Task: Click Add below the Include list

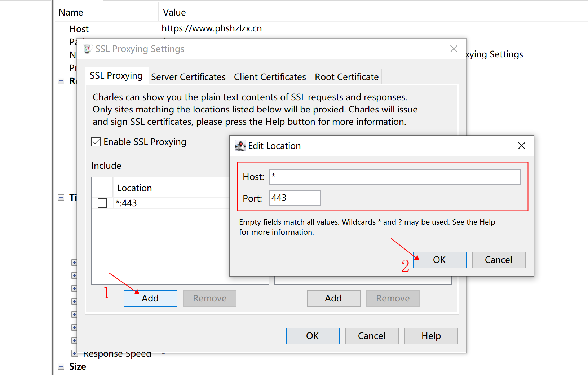Action: 150,298
